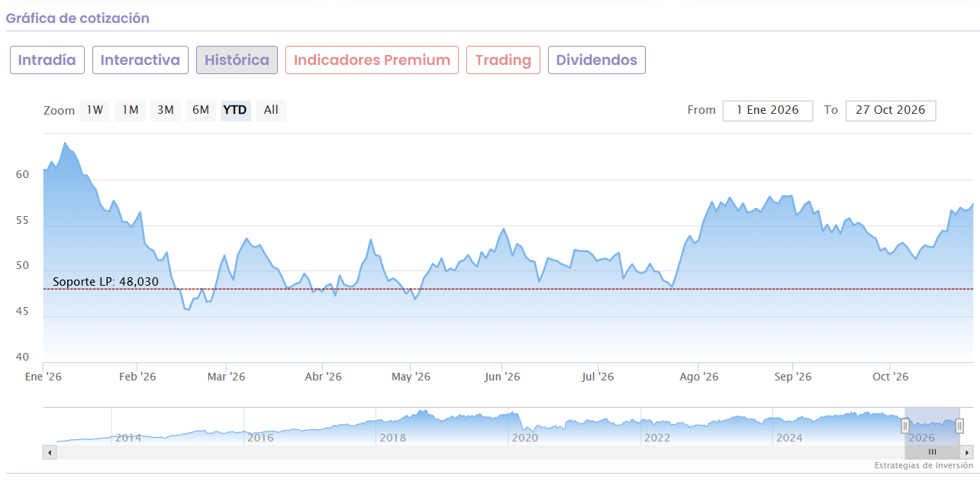Screen dimensions: 980x482
Task: Set zoom range to 1M
Action: [131, 110]
